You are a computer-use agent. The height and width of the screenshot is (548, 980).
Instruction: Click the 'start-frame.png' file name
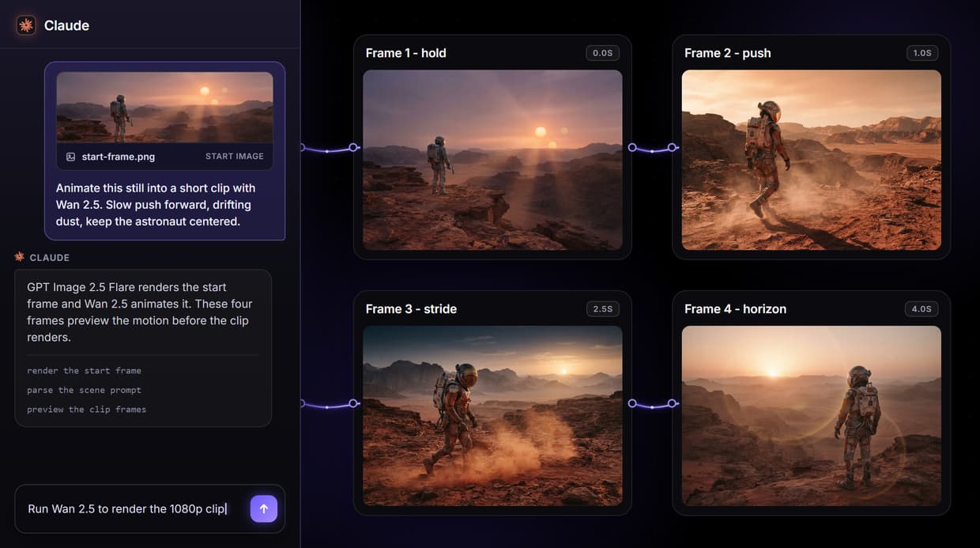(x=119, y=157)
